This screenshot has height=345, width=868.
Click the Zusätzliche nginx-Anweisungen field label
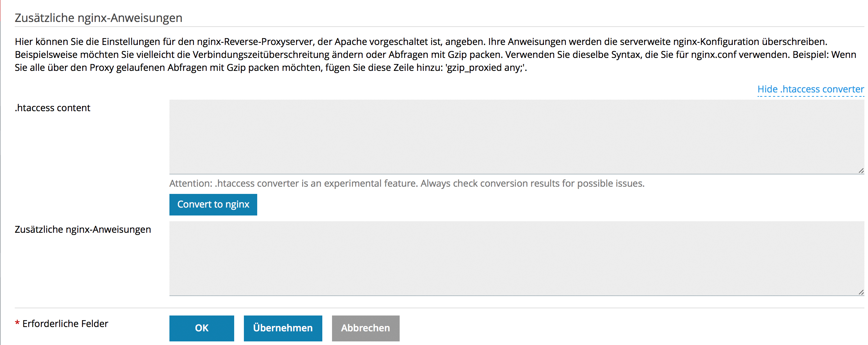83,230
